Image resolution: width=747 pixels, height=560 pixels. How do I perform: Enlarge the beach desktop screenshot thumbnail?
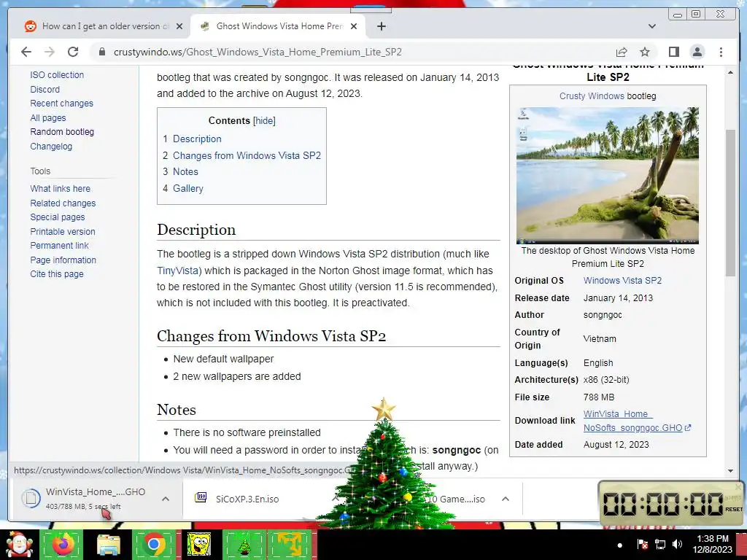[x=608, y=175]
